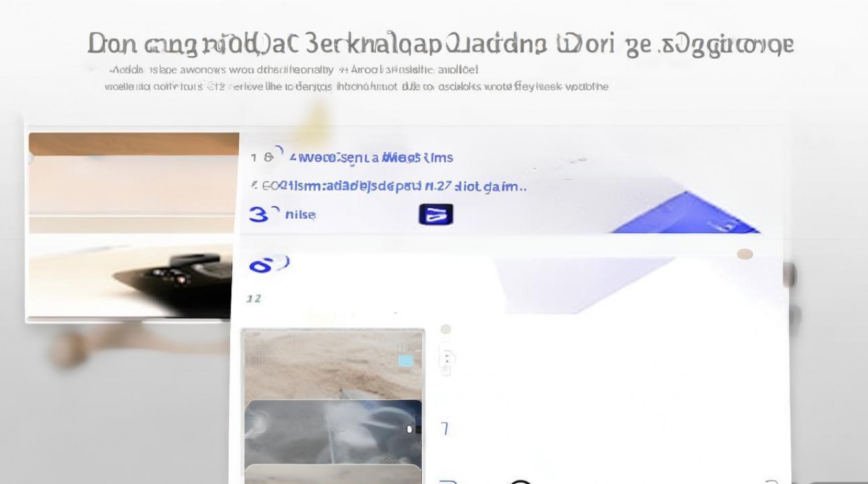Click the large blue "3" marker
Screen dimensions: 868x484
(260, 214)
